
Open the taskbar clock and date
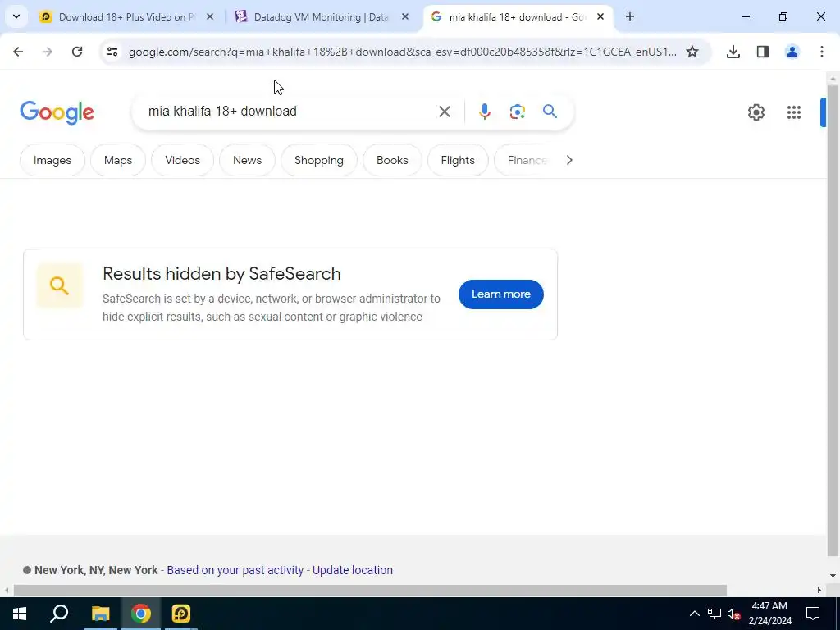[x=769, y=614]
